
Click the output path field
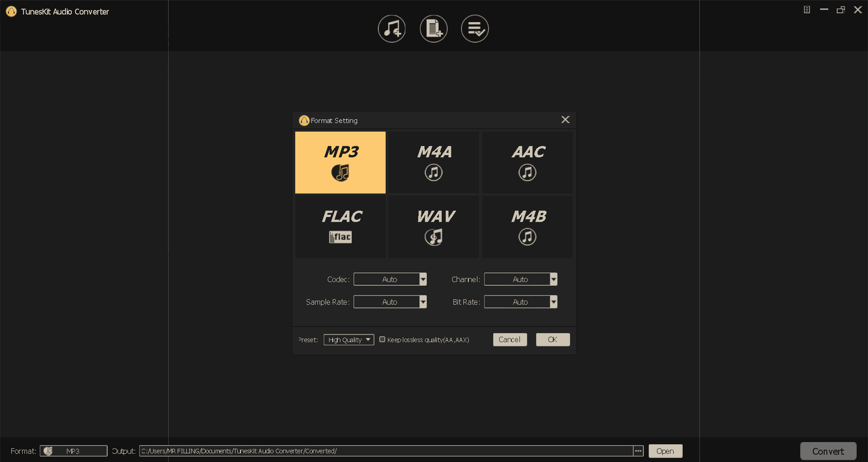click(386, 451)
